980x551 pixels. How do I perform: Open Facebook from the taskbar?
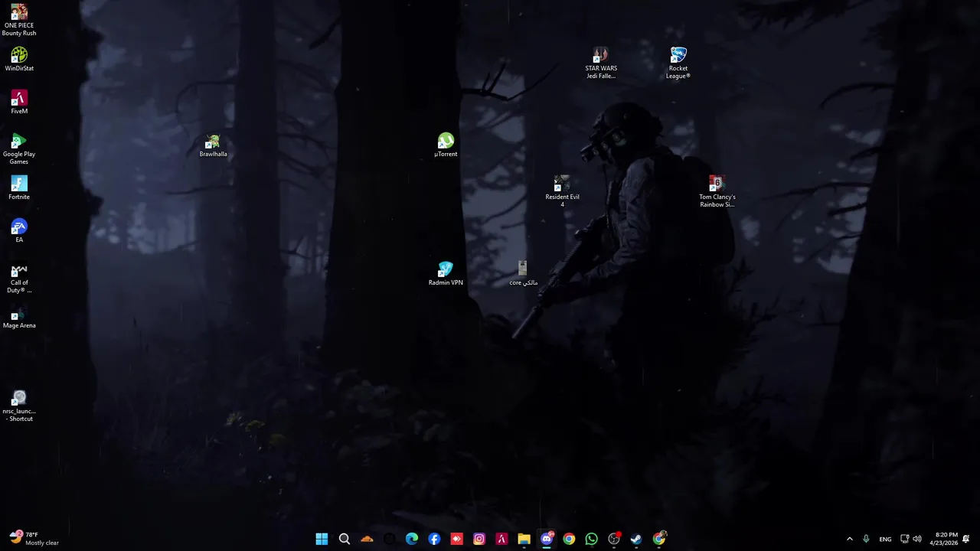click(434, 539)
